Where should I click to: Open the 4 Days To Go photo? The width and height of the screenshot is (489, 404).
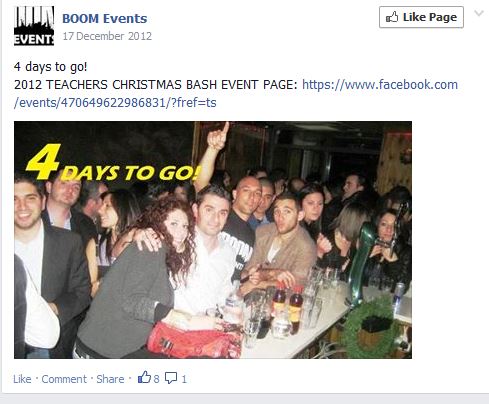point(213,240)
